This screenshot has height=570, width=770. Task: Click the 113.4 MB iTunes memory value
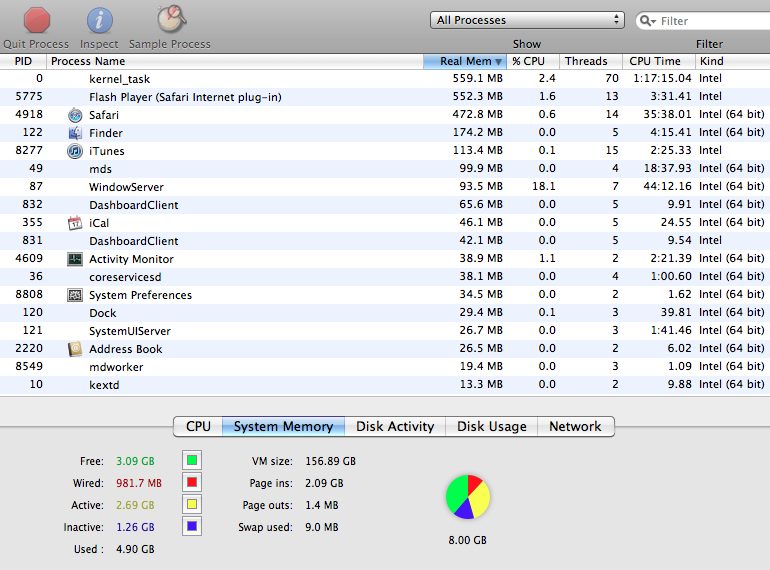(477, 151)
